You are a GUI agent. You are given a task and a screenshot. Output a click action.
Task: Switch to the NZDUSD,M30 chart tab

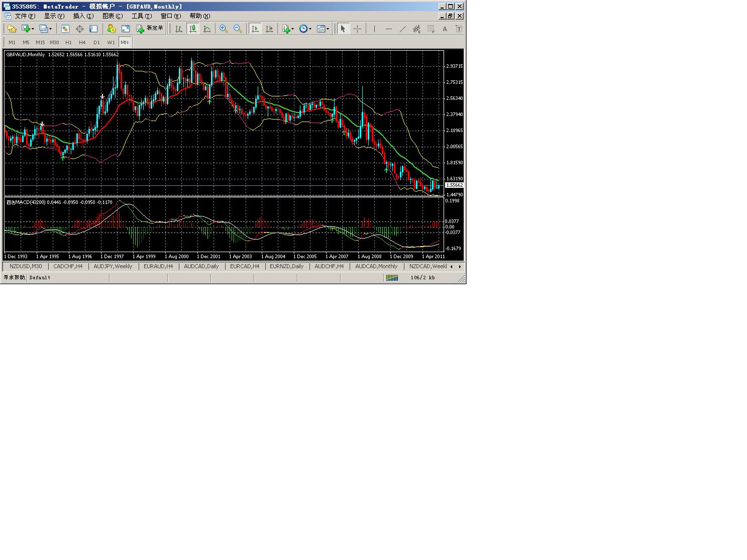pyautogui.click(x=26, y=267)
